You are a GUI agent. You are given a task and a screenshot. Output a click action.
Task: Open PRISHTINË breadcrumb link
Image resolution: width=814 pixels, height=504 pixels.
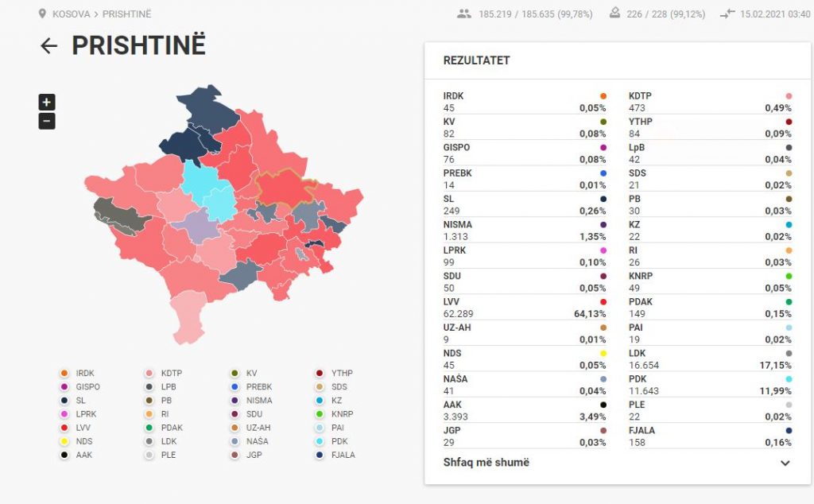coord(126,14)
